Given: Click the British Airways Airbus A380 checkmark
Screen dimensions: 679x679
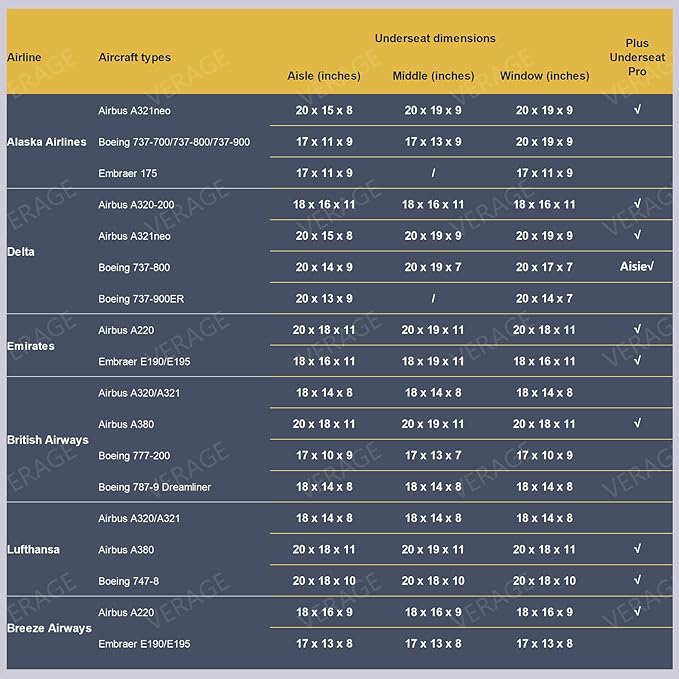Looking at the screenshot, I should 637,424.
